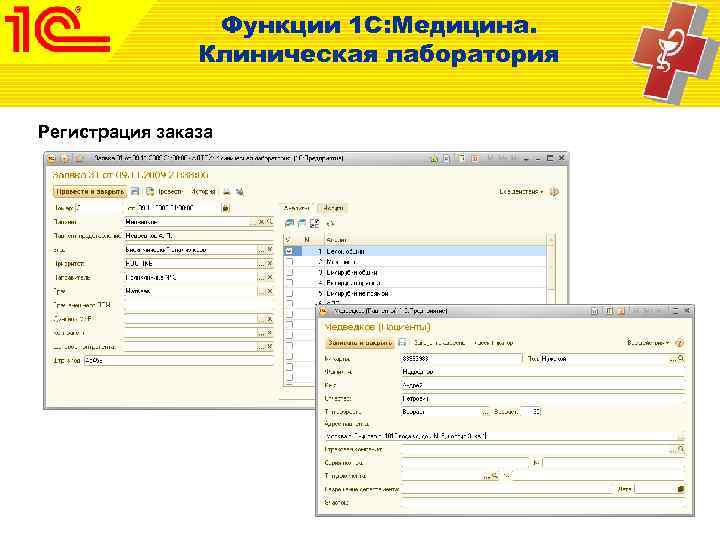Click the first toolbar link after the save icon in the patient window

point(439,343)
